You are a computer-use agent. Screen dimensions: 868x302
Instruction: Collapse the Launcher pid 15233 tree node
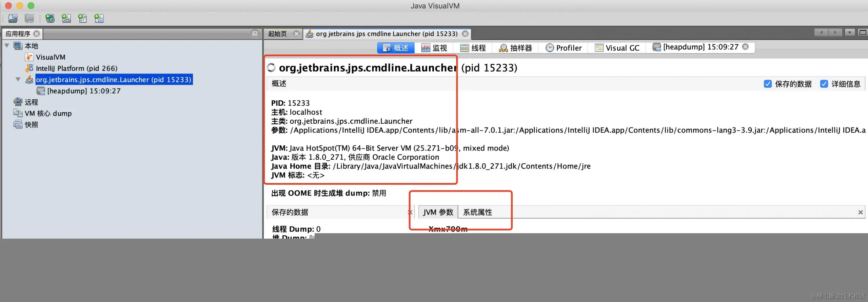(18, 79)
